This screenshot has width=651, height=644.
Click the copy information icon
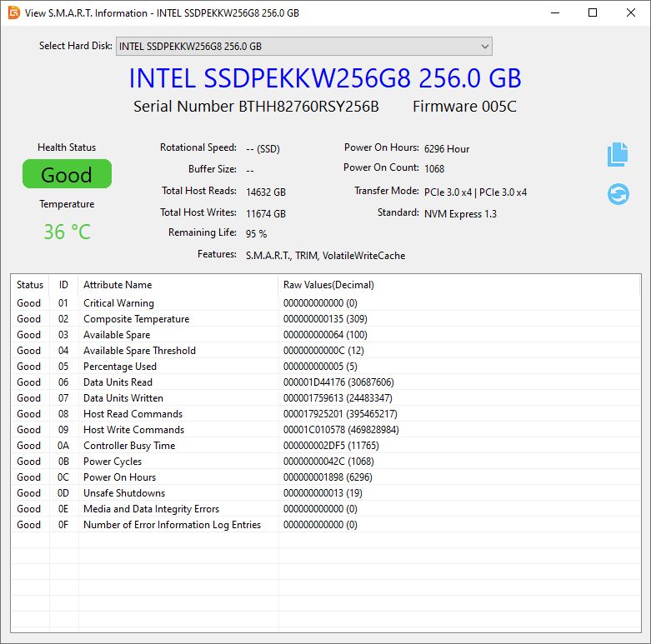pos(617,154)
